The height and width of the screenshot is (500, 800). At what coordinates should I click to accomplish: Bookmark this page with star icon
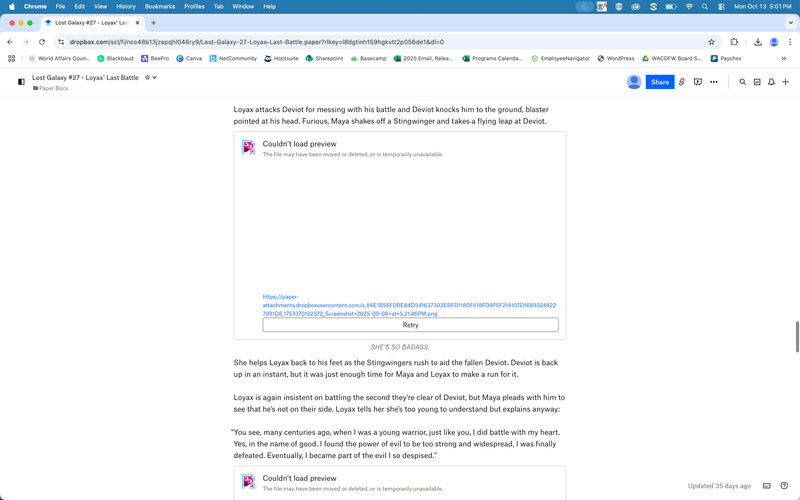(x=711, y=42)
